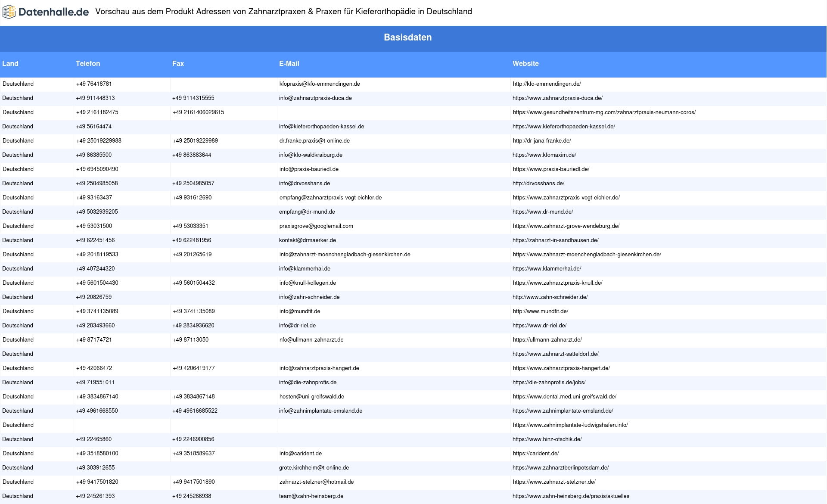Select email dr.franke.praxis@t-online.de
The width and height of the screenshot is (827, 504).
point(314,141)
